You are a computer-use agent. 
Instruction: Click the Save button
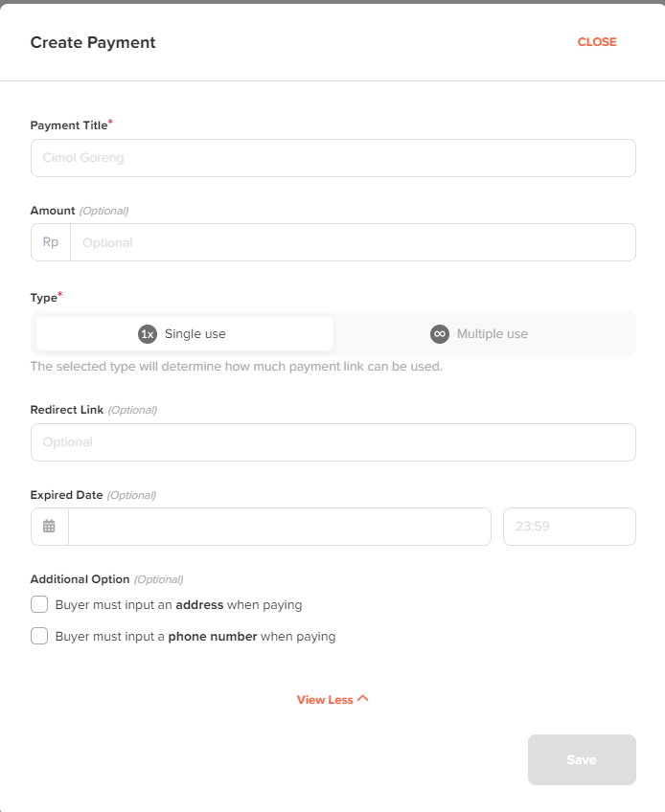(x=581, y=759)
